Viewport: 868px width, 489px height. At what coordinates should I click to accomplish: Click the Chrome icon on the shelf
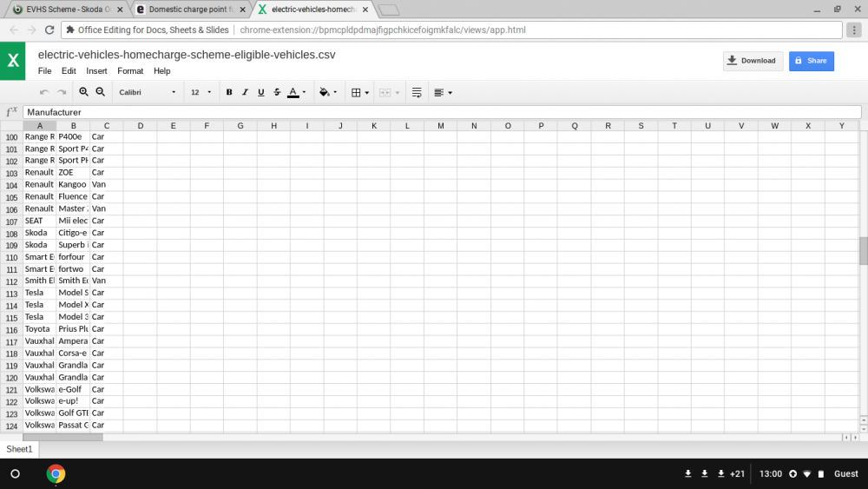pyautogui.click(x=56, y=474)
